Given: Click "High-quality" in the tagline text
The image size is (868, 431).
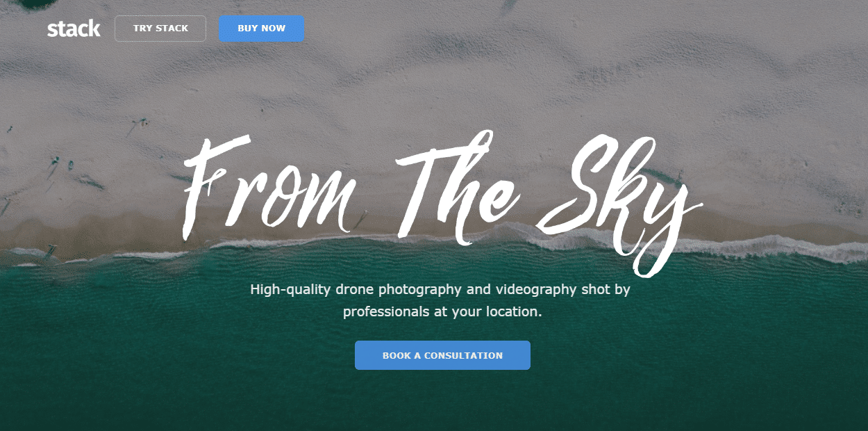Looking at the screenshot, I should tap(290, 289).
